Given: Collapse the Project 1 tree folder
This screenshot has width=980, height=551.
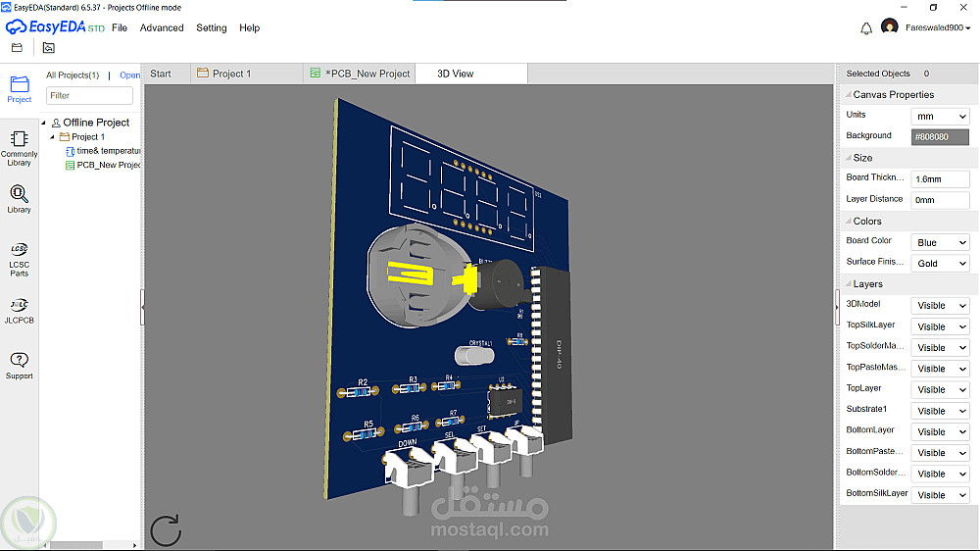Looking at the screenshot, I should 53,137.
